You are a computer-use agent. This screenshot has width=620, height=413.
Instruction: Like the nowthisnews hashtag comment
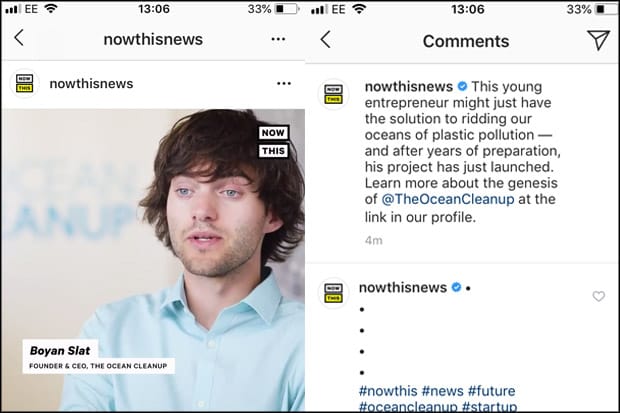(599, 296)
